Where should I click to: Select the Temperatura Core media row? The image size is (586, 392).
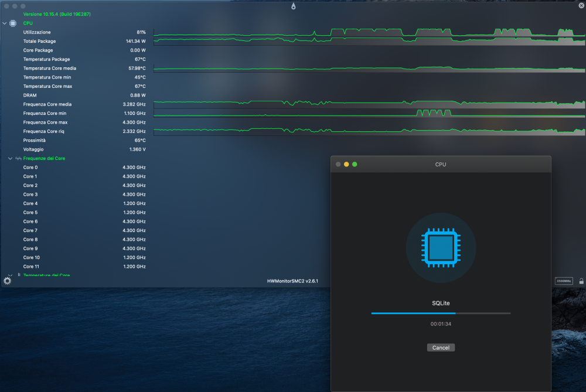coord(84,68)
